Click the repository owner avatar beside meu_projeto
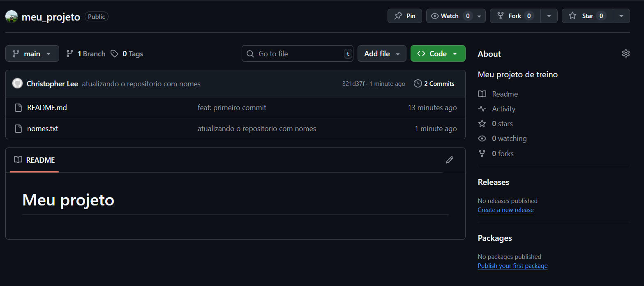The width and height of the screenshot is (644, 286). coord(12,16)
